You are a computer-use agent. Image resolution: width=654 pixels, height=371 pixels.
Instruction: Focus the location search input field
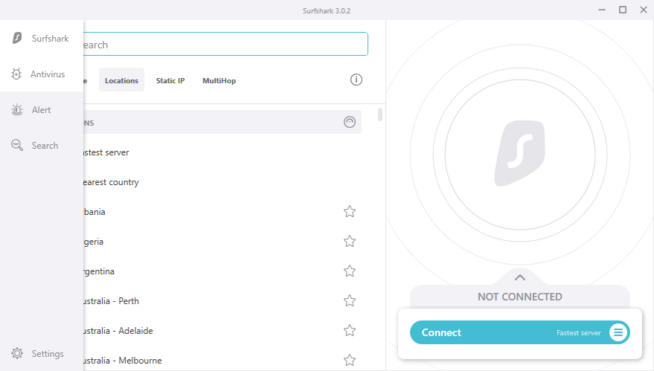(225, 44)
